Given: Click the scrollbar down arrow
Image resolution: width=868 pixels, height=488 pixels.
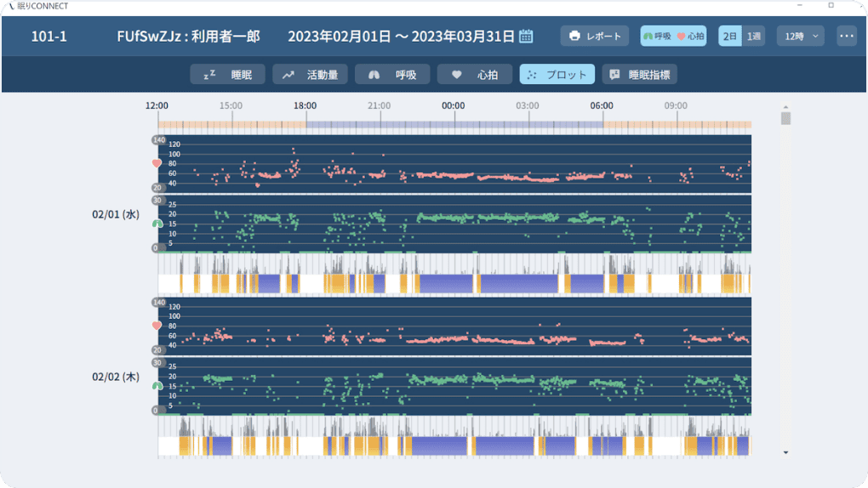Looking at the screenshot, I should (x=785, y=452).
